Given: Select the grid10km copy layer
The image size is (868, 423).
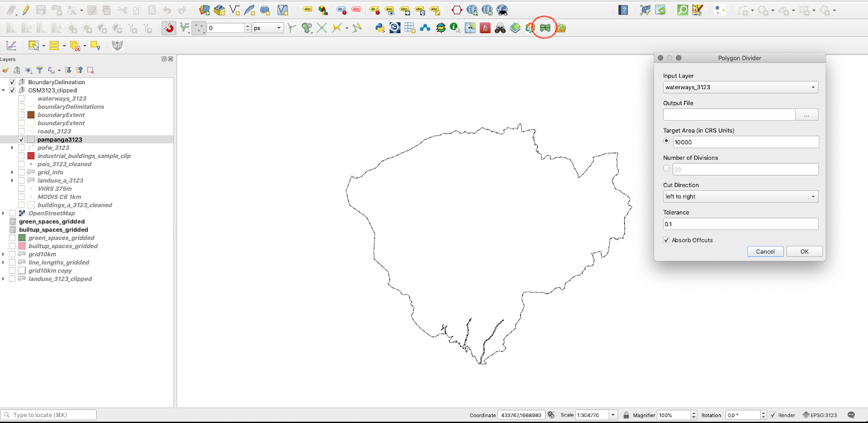Looking at the screenshot, I should (x=50, y=270).
